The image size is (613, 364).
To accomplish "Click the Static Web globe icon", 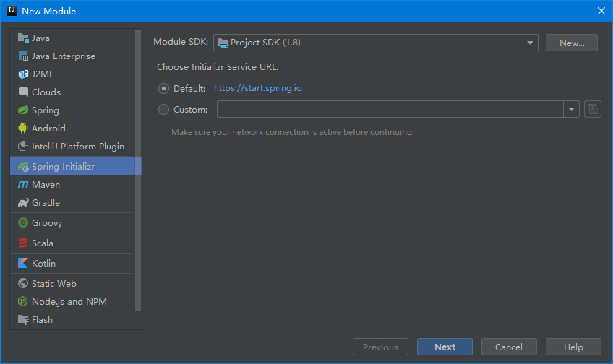I will (x=23, y=283).
